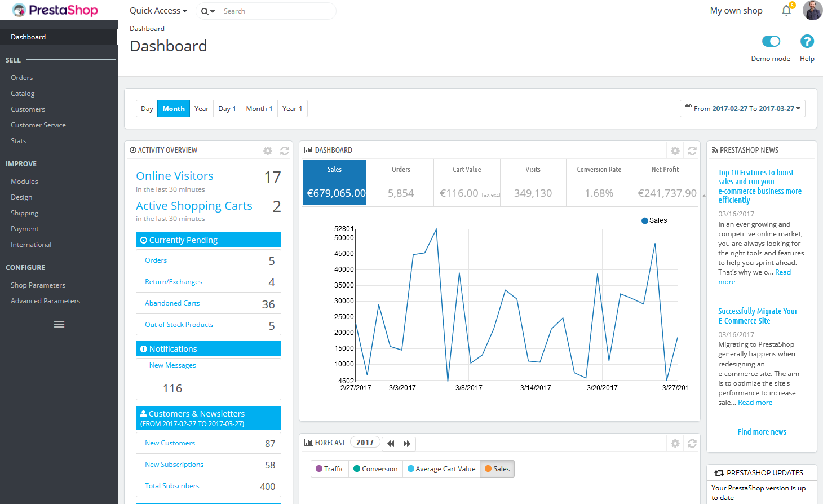Toggle Average Cart Value series
Viewport: 823px width, 504px height.
(x=441, y=469)
